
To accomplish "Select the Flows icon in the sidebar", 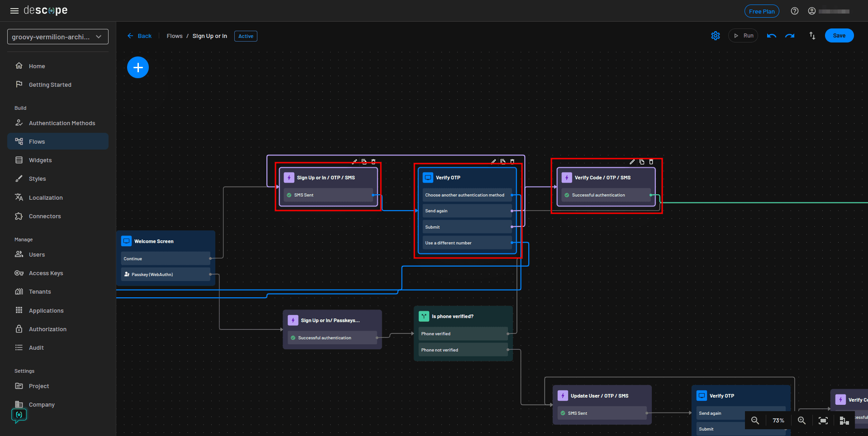I will tap(19, 141).
